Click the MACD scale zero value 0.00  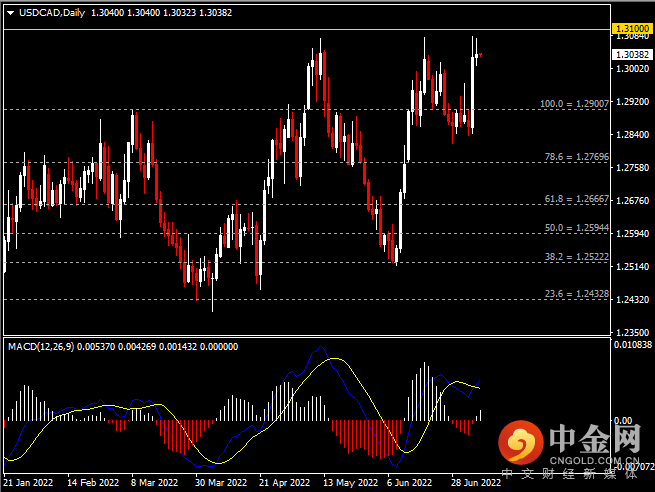[623, 421]
